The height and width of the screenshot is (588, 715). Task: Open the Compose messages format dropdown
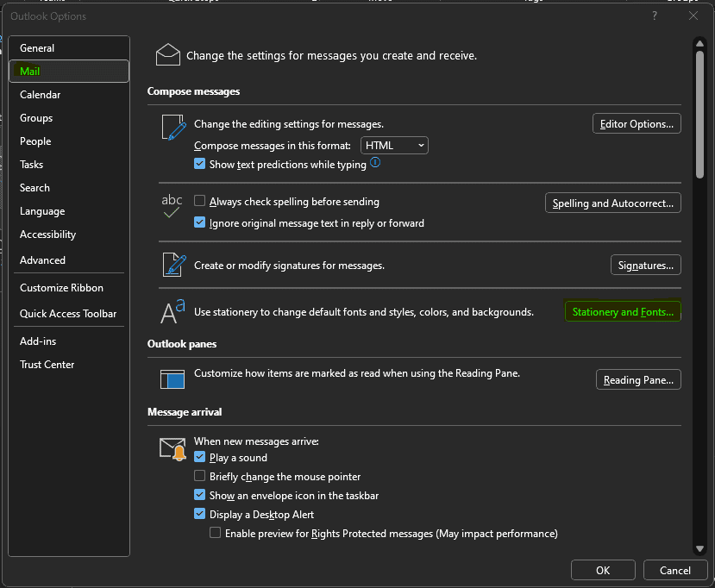(394, 146)
